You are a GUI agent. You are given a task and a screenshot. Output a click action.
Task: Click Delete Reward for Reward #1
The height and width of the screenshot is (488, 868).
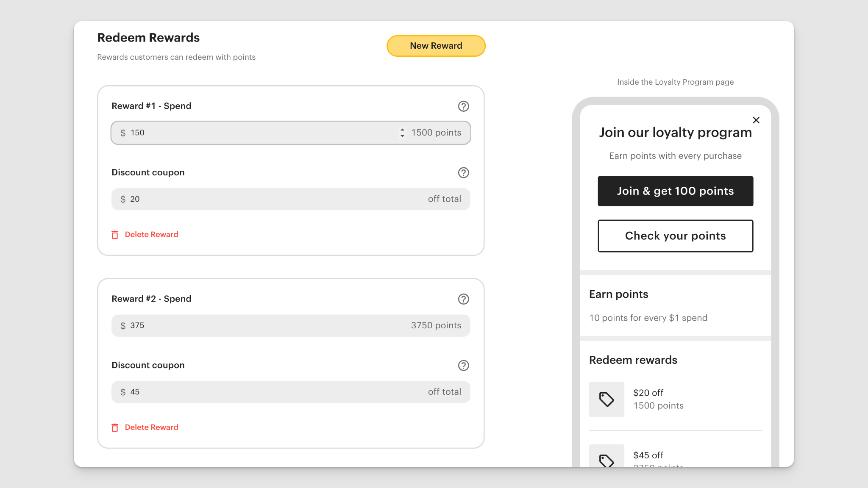click(x=151, y=234)
